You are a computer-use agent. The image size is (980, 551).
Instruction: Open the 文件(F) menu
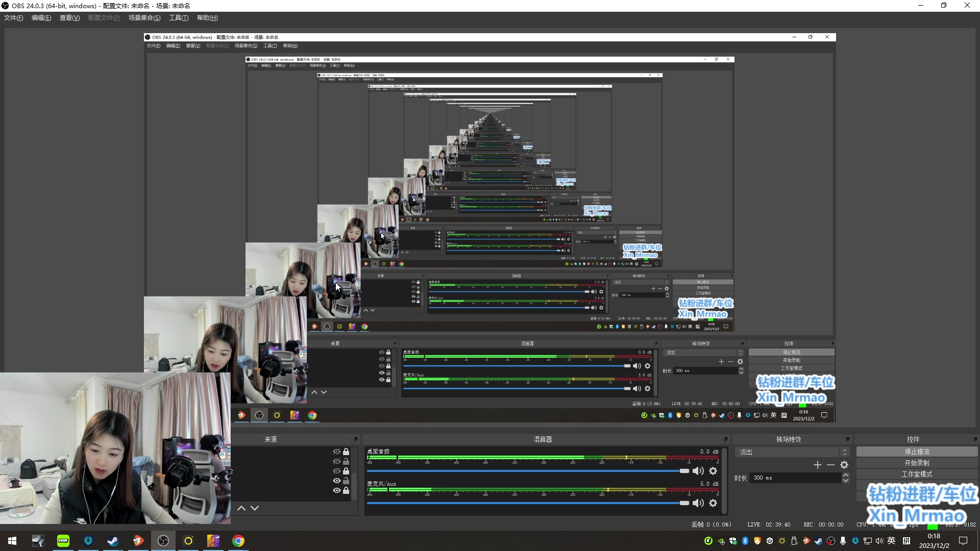pos(14,18)
